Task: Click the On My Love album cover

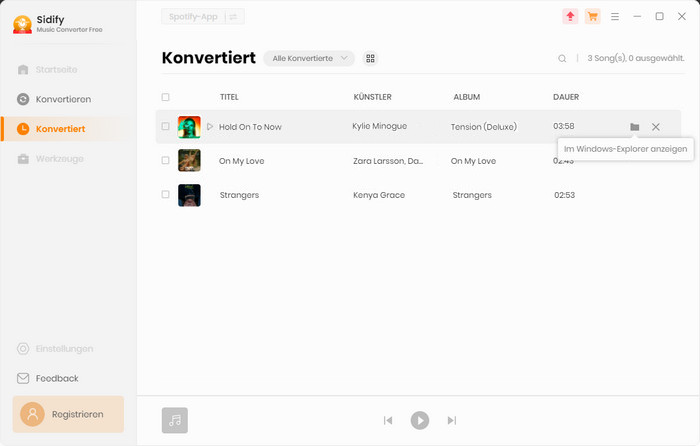Action: coord(189,161)
